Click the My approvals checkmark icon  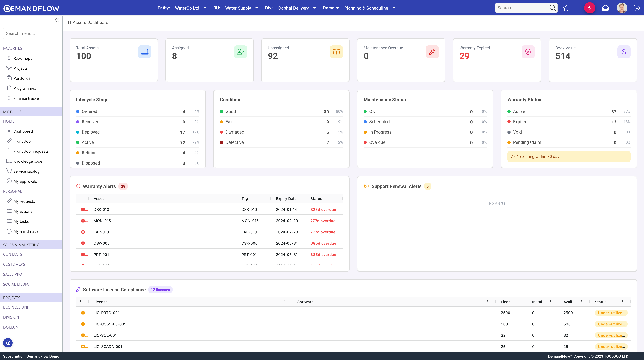(x=9, y=181)
